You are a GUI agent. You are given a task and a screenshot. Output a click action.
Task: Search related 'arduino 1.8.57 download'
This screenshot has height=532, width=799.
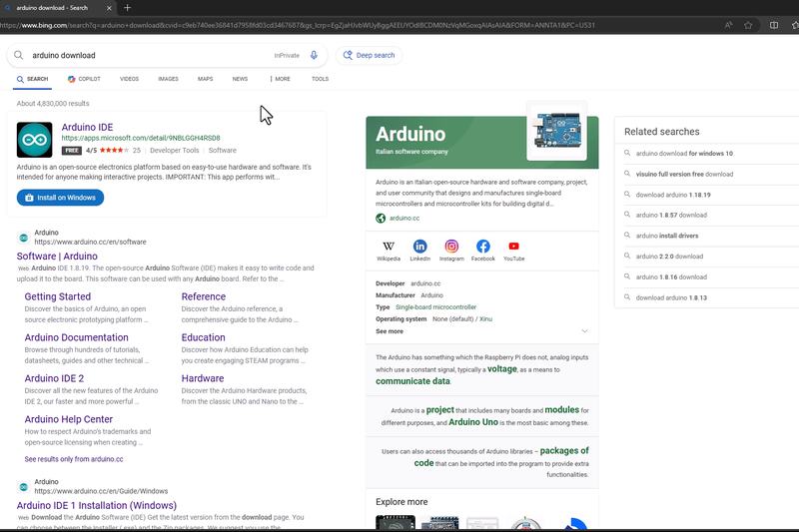coord(671,216)
